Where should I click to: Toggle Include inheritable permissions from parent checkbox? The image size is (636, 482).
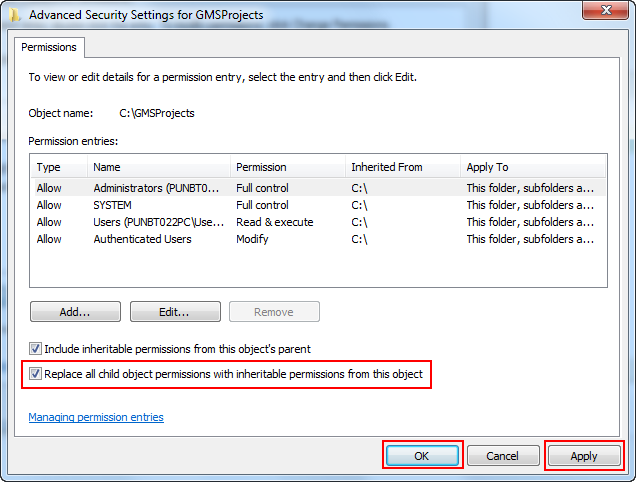36,349
